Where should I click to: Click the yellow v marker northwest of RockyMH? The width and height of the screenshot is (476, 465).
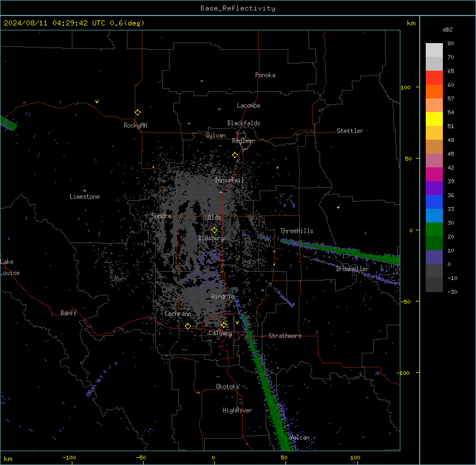tap(97, 102)
